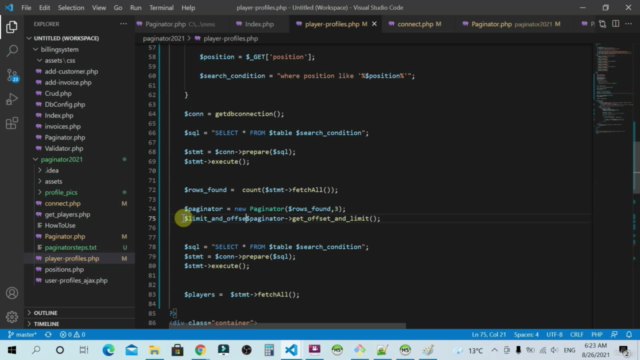Click Ln 75, Col 21 in status bar
Image resolution: width=640 pixels, height=360 pixels.
tap(489, 335)
